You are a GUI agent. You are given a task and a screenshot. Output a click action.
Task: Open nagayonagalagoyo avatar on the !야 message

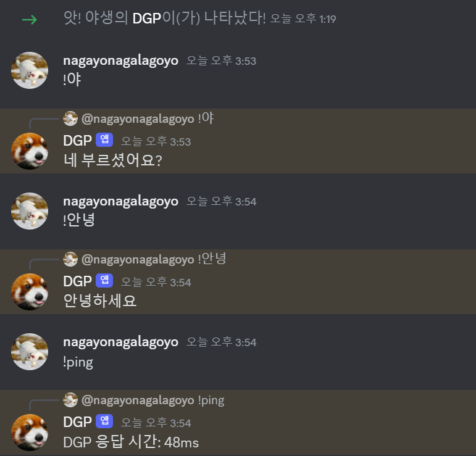(30, 70)
